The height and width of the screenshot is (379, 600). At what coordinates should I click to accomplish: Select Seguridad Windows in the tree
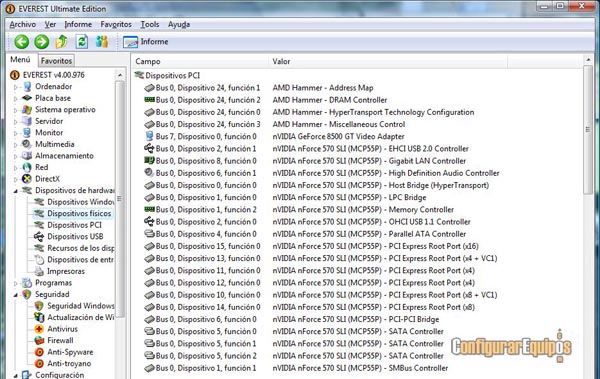80,305
